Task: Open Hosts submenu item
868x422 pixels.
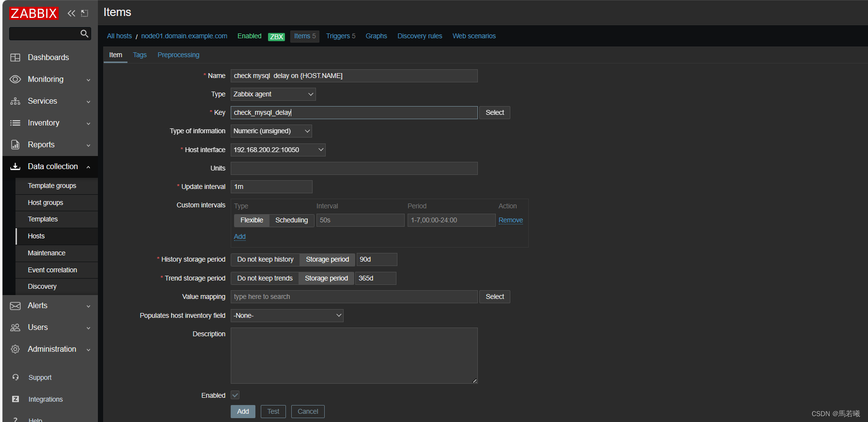Action: [57, 236]
